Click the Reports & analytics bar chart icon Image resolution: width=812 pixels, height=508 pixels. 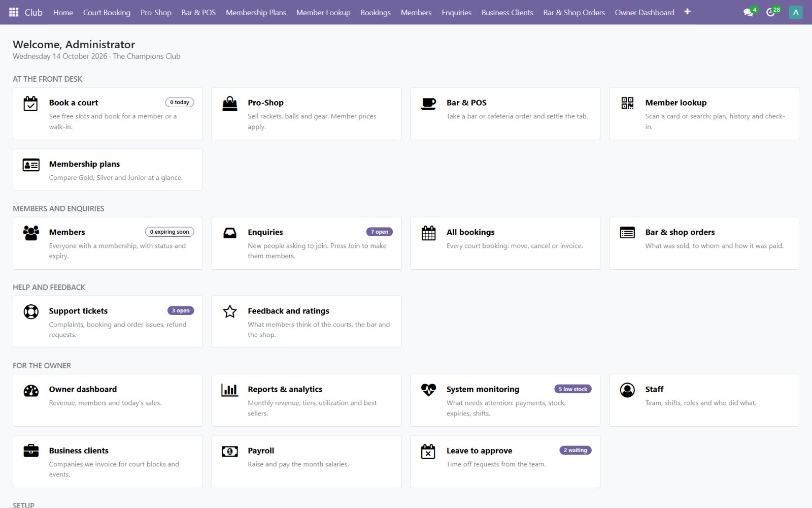coord(229,390)
